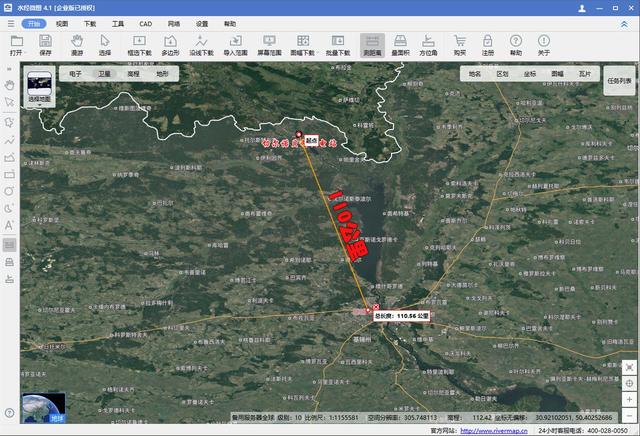Open the 工具 ribbon tab
Viewport: 640px width, 436px height.
[x=118, y=24]
